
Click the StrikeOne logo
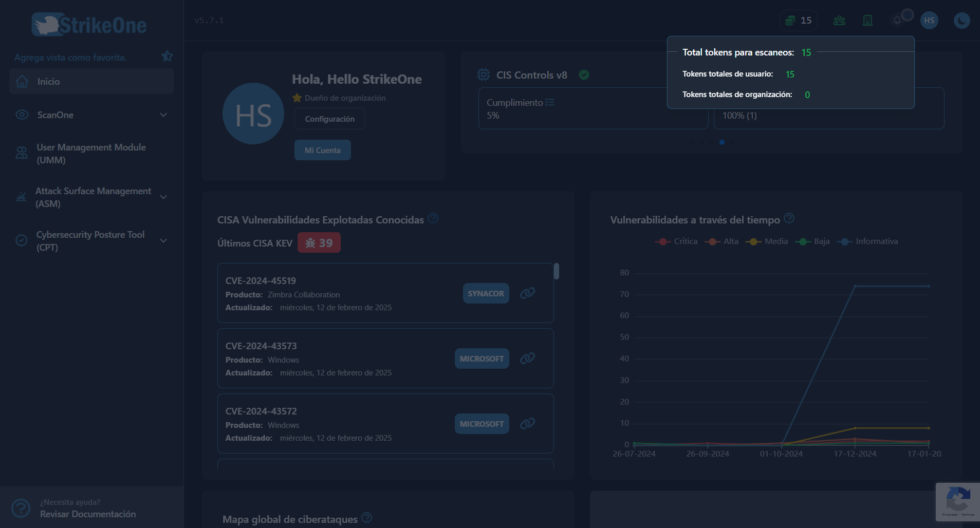click(89, 25)
